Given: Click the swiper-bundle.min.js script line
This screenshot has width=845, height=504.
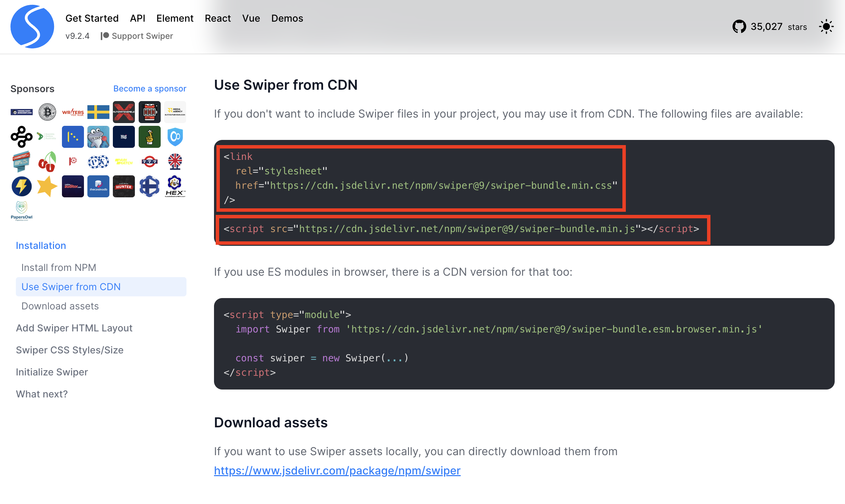Looking at the screenshot, I should click(x=461, y=229).
